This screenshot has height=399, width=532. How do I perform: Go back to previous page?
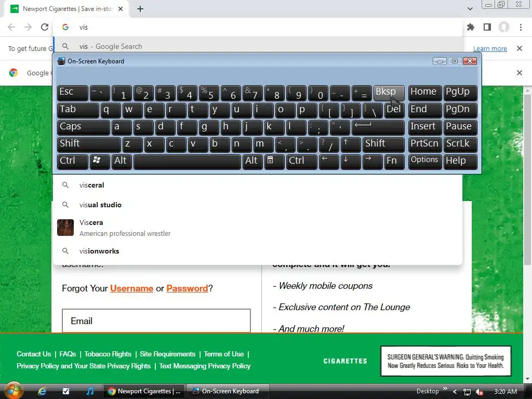(x=11, y=27)
